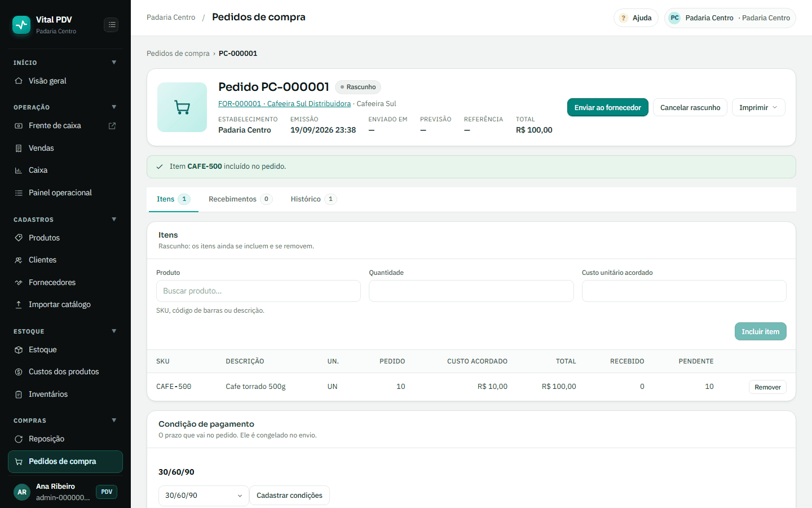Click the Vendas receipt icon
Image resolution: width=812 pixels, height=508 pixels.
click(x=19, y=148)
